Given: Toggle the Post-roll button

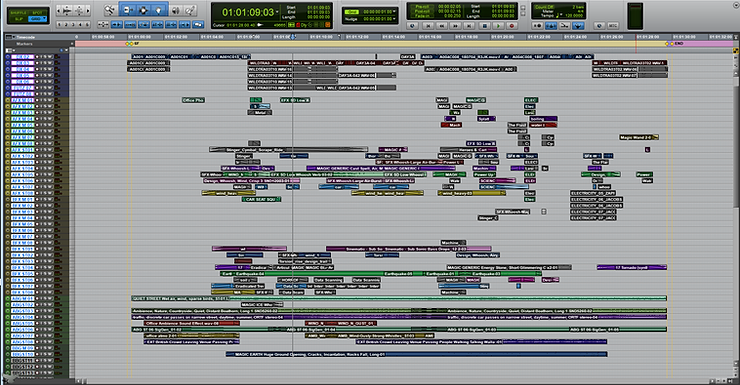Looking at the screenshot, I should click(x=422, y=11).
